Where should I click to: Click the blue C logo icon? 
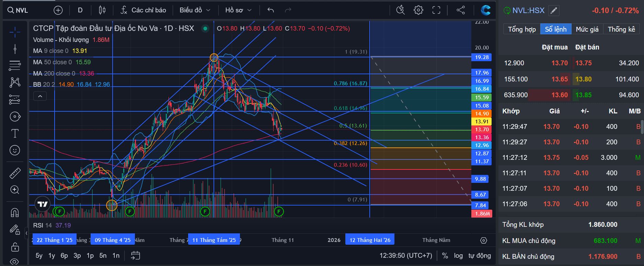[485, 10]
